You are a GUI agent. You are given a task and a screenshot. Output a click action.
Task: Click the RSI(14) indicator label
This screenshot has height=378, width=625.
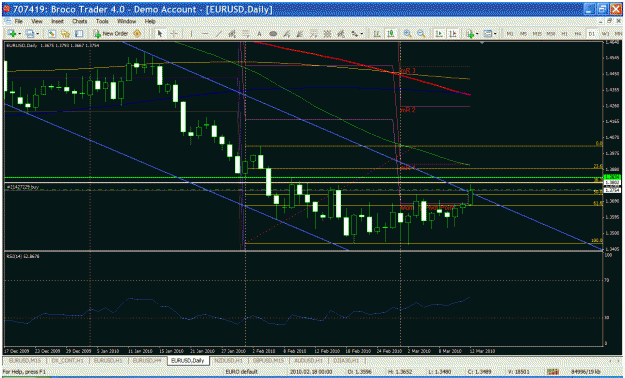(x=23, y=256)
